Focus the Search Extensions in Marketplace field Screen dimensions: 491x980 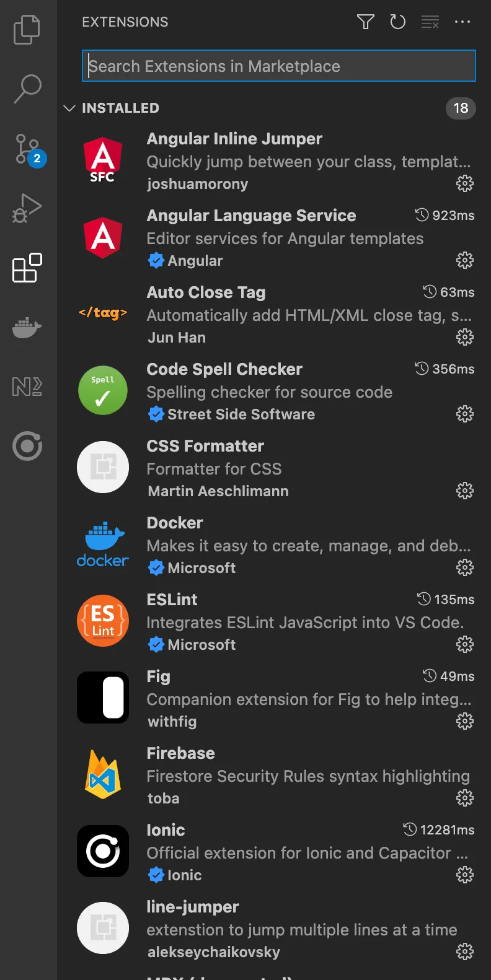(279, 66)
